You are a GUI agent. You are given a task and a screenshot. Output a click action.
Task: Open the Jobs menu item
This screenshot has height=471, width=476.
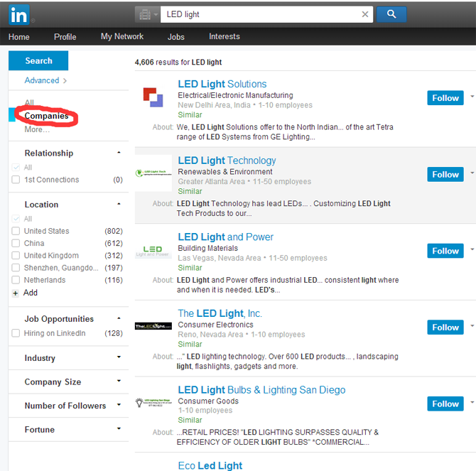pyautogui.click(x=175, y=37)
